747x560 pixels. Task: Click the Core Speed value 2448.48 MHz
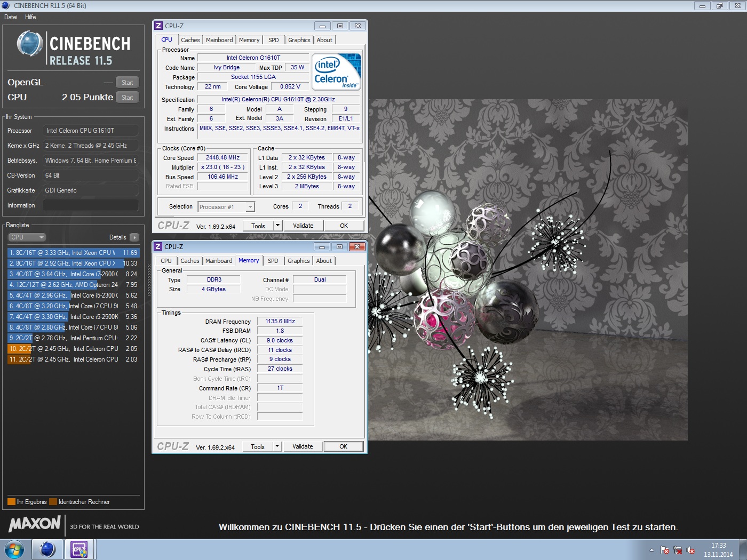[x=223, y=157]
